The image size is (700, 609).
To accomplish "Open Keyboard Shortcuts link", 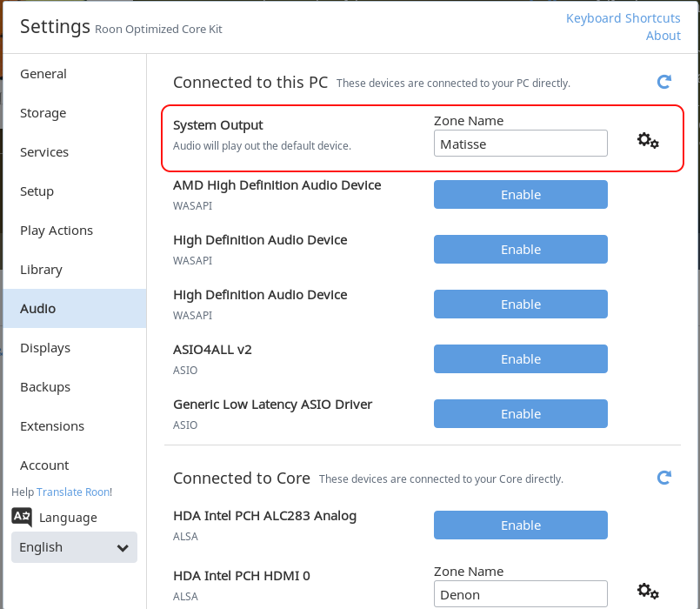I will pos(623,18).
